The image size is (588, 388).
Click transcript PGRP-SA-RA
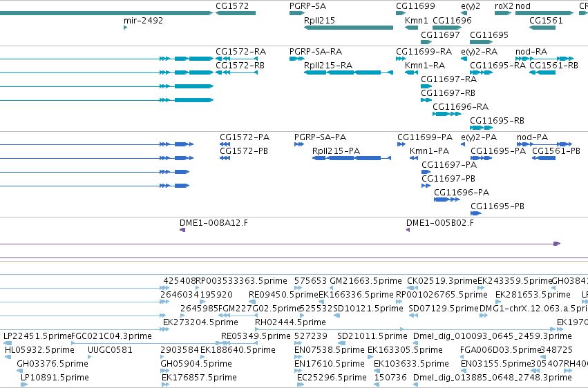click(316, 51)
